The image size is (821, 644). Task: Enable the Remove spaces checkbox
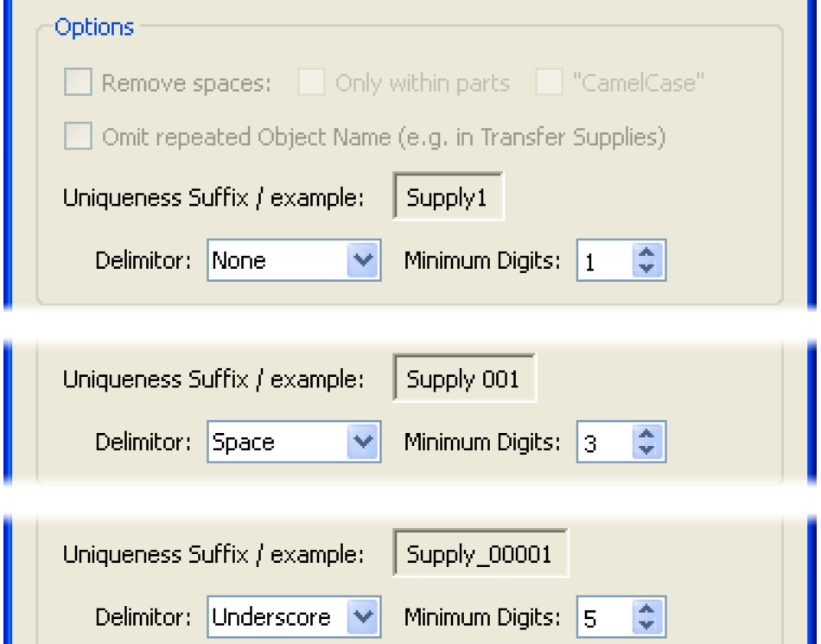click(78, 84)
